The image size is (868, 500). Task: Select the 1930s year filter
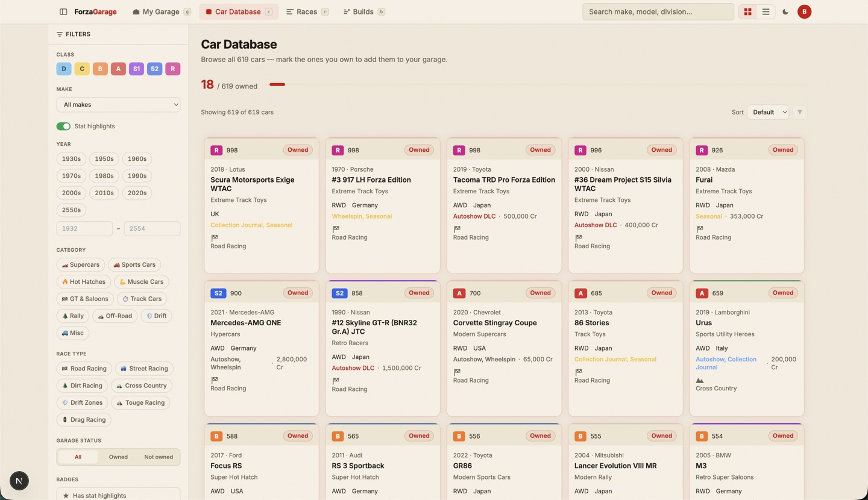pyautogui.click(x=71, y=159)
